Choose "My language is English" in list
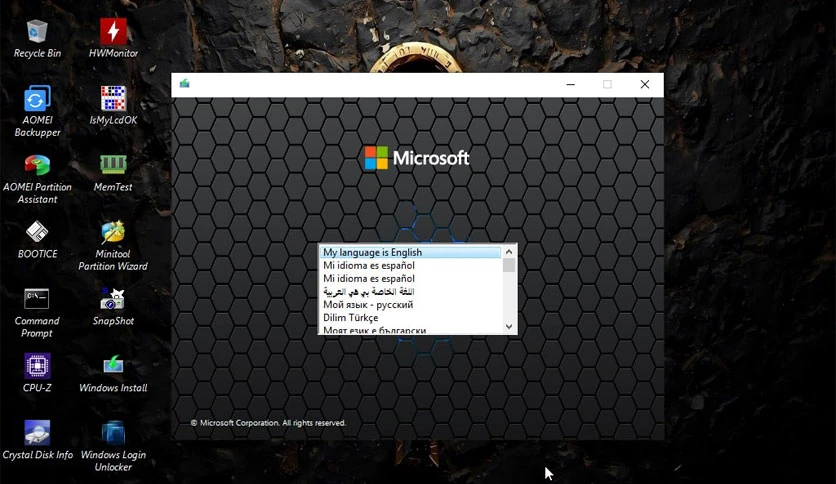 (411, 252)
